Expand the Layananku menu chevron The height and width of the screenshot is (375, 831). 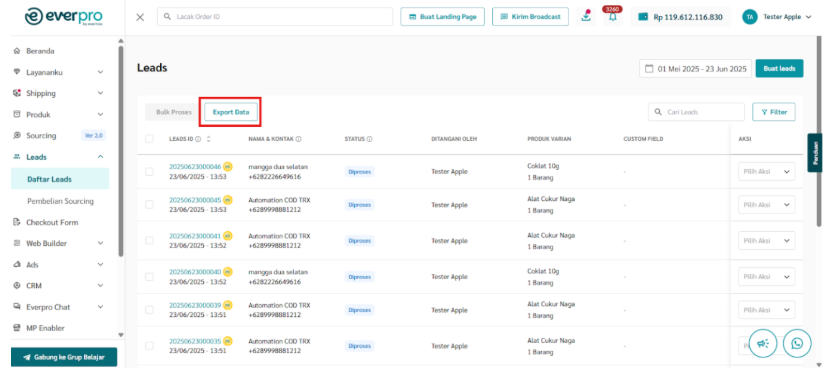pos(100,73)
